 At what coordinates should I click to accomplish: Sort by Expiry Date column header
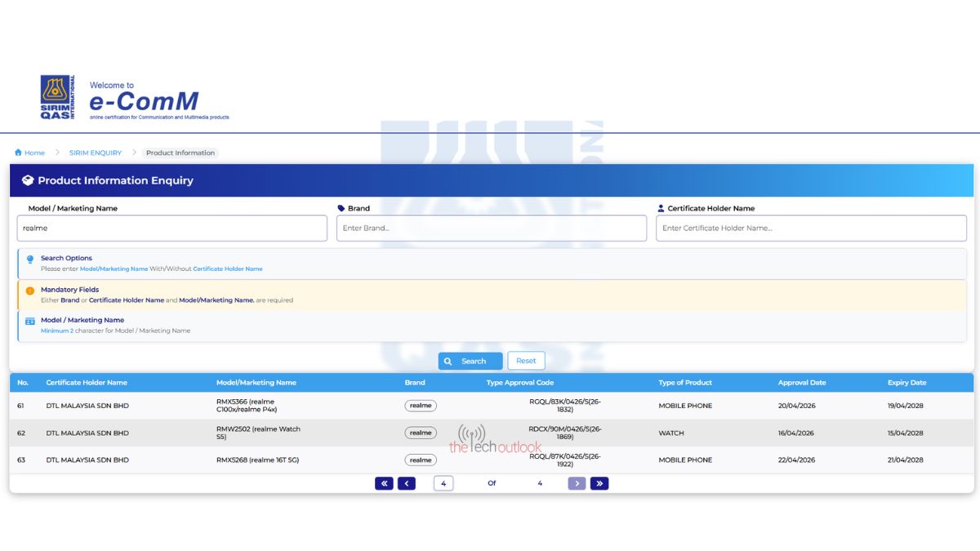(906, 382)
